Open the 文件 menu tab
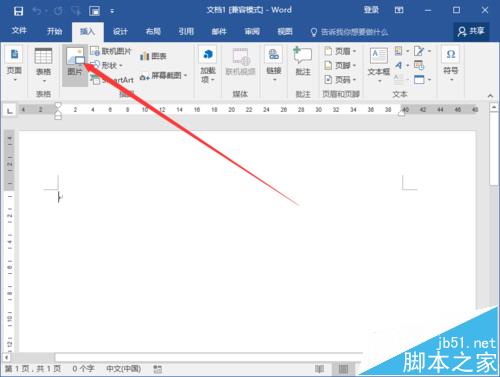500x377 pixels. (x=19, y=31)
